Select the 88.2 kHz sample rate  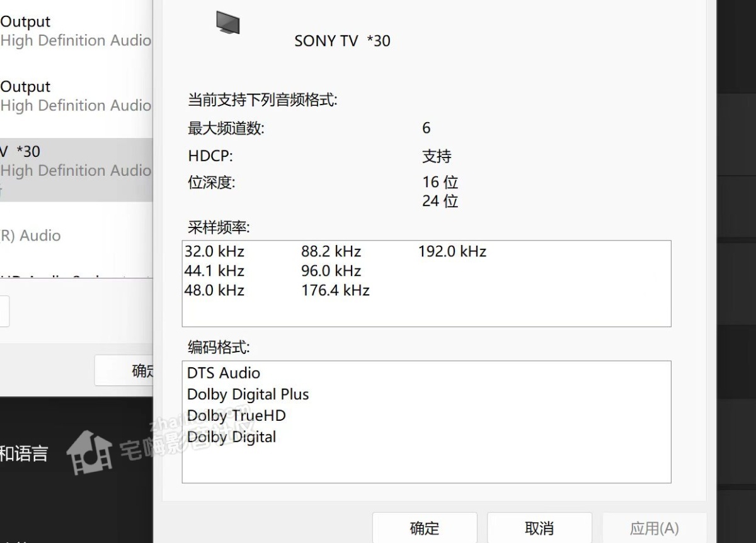point(331,252)
